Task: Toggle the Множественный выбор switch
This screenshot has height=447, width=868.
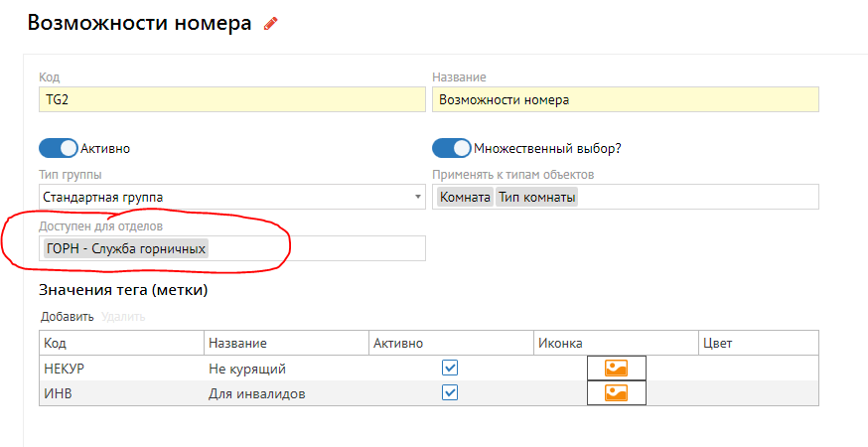Action: tap(452, 148)
